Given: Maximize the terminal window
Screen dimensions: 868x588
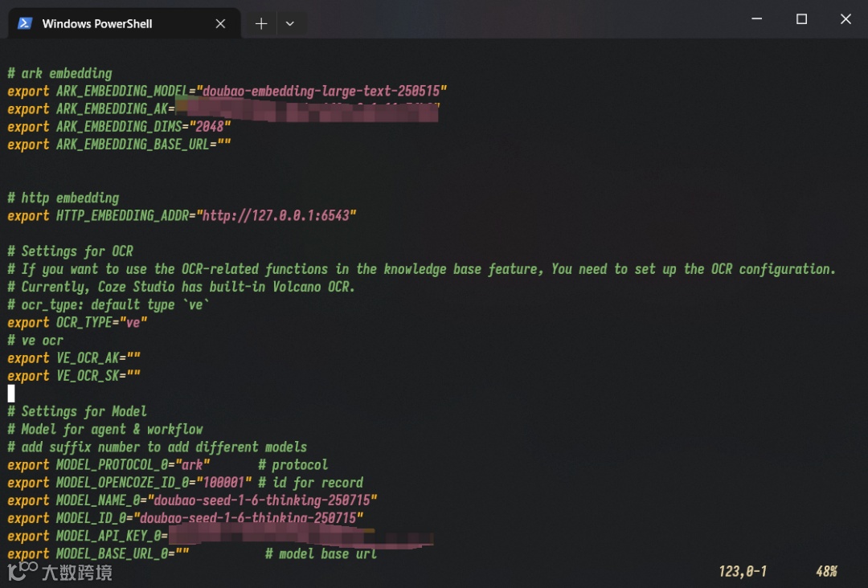Looking at the screenshot, I should pyautogui.click(x=801, y=18).
